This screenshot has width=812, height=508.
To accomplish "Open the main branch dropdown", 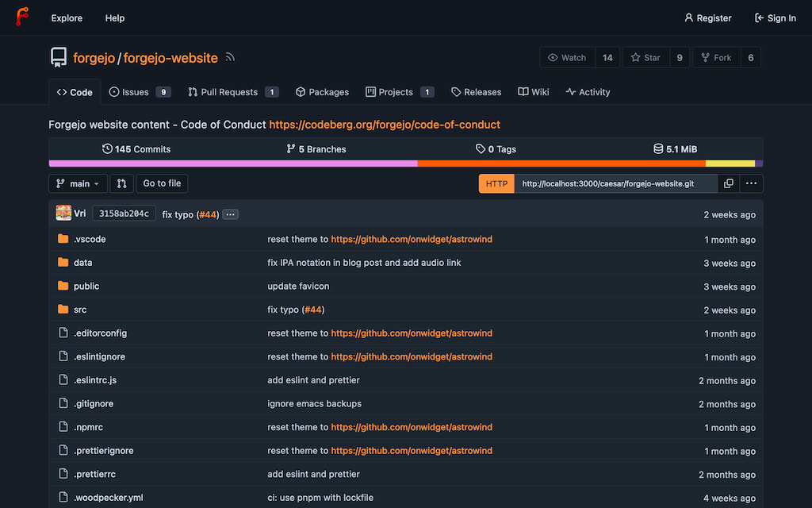I will (78, 183).
